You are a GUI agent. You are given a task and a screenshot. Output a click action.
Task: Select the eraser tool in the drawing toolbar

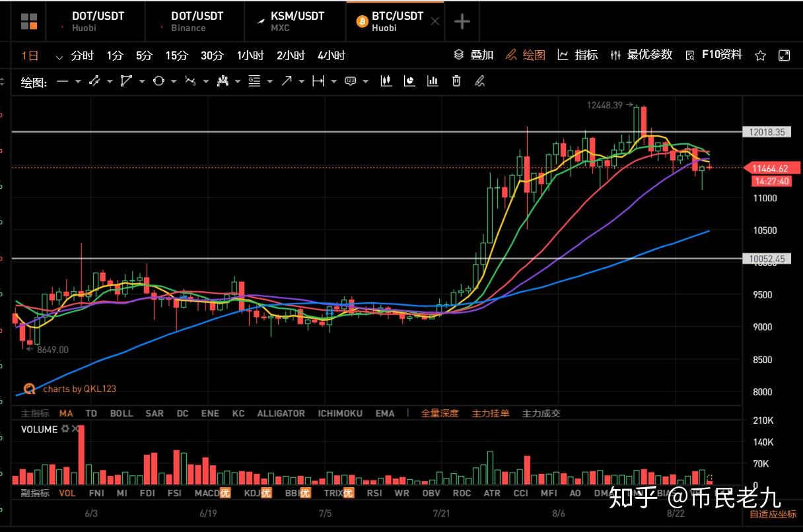480,81
